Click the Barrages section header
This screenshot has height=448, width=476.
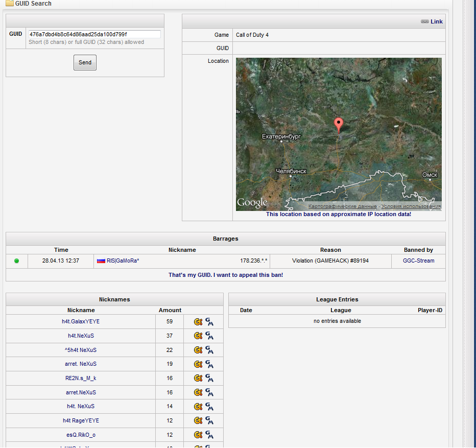[x=226, y=239]
